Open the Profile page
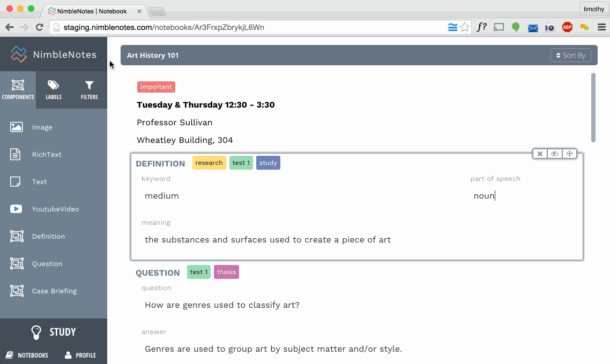 [80, 355]
